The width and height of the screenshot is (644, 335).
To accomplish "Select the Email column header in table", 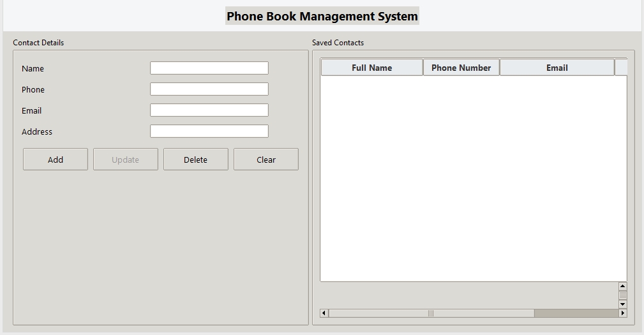I will tap(557, 68).
